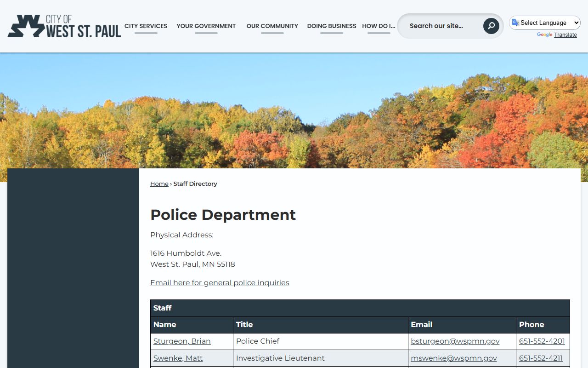Open Swenke, Matt staff profile
The image size is (588, 368).
pos(178,358)
